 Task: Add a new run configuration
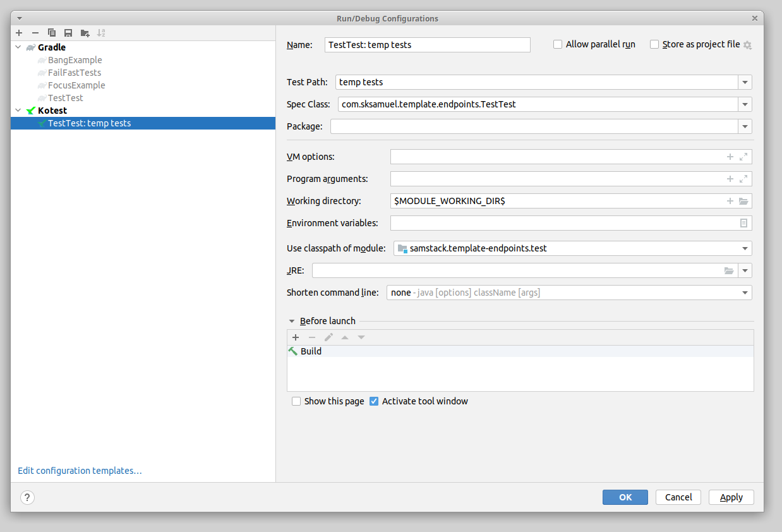point(18,33)
